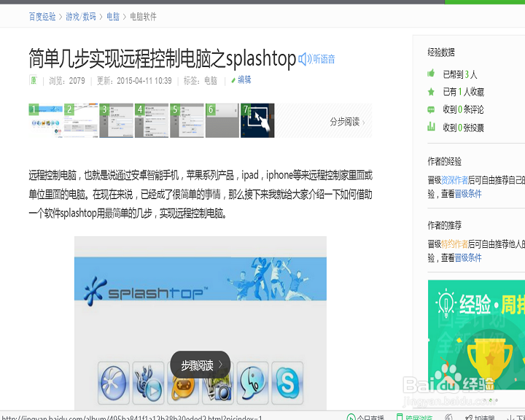This screenshot has height=420, width=525.
Task: Click the 跨屏浏览 status bar item
Action: click(414, 417)
